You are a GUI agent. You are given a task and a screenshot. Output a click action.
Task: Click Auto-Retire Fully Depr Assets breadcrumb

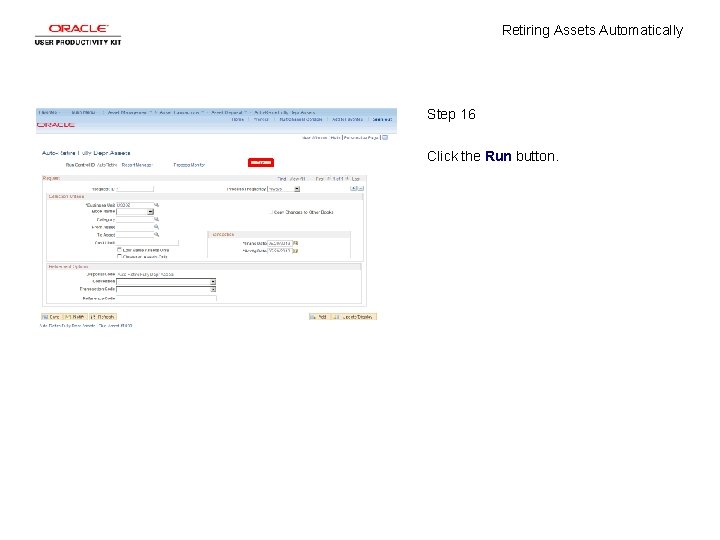point(285,112)
